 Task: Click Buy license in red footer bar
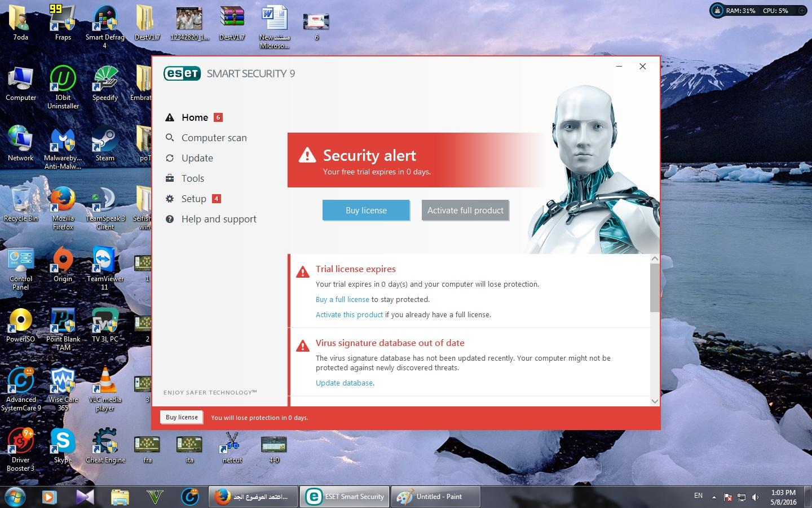(x=182, y=417)
